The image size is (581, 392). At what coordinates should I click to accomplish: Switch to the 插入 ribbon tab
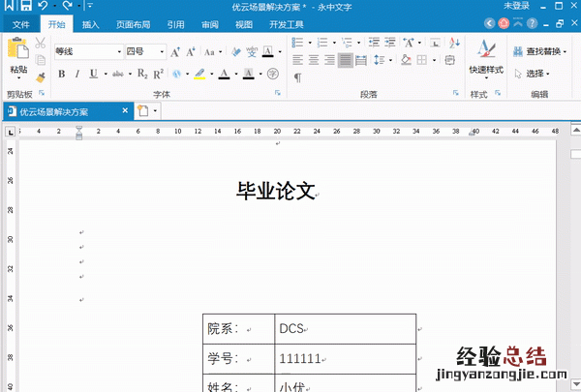[x=90, y=24]
